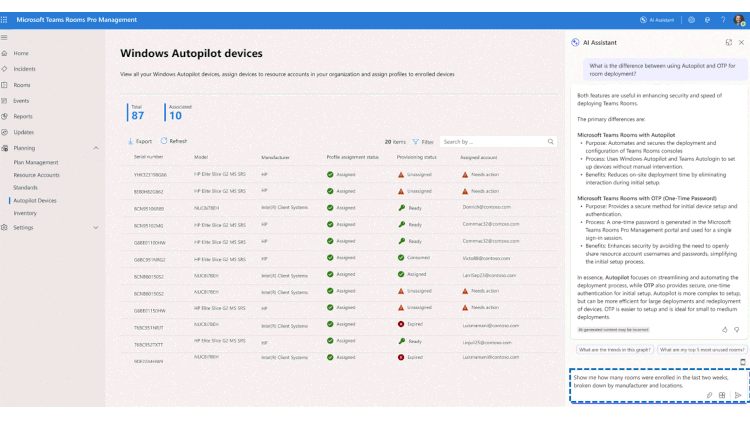Select Autopilot Devices under Planning
Viewport: 750px width, 422px height.
[x=35, y=200]
